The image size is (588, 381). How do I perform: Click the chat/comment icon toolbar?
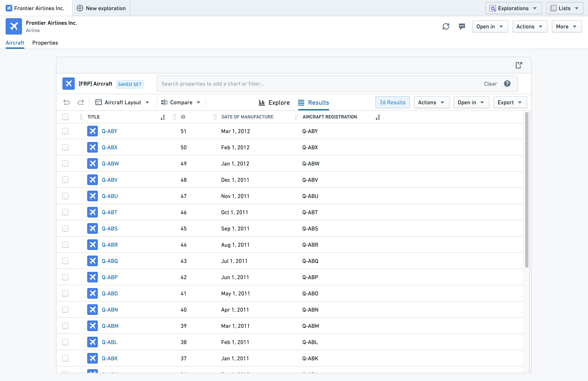click(x=462, y=26)
